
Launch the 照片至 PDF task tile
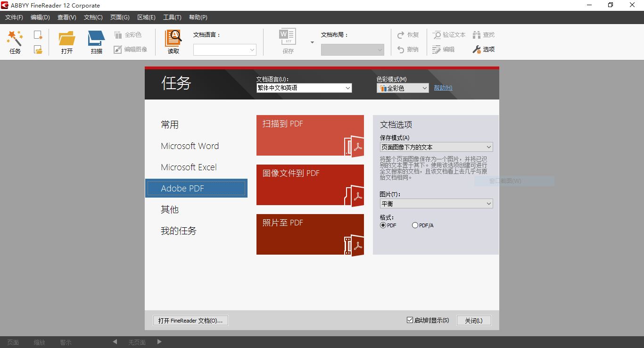pos(310,234)
